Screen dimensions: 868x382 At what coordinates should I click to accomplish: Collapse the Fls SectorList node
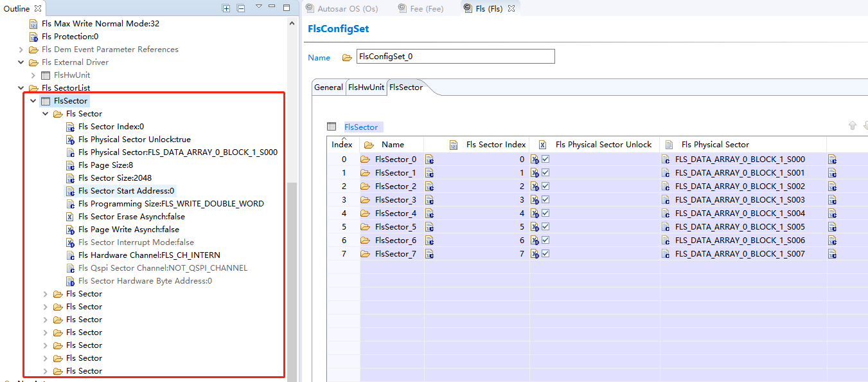coord(21,88)
